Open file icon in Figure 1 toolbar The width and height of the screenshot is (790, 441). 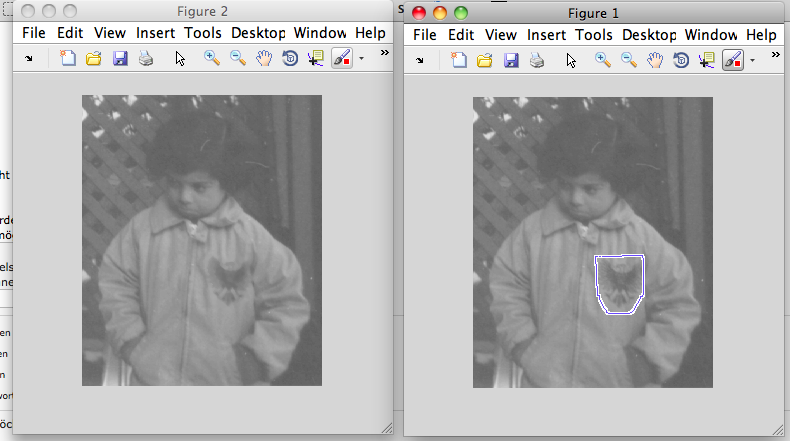tap(485, 60)
